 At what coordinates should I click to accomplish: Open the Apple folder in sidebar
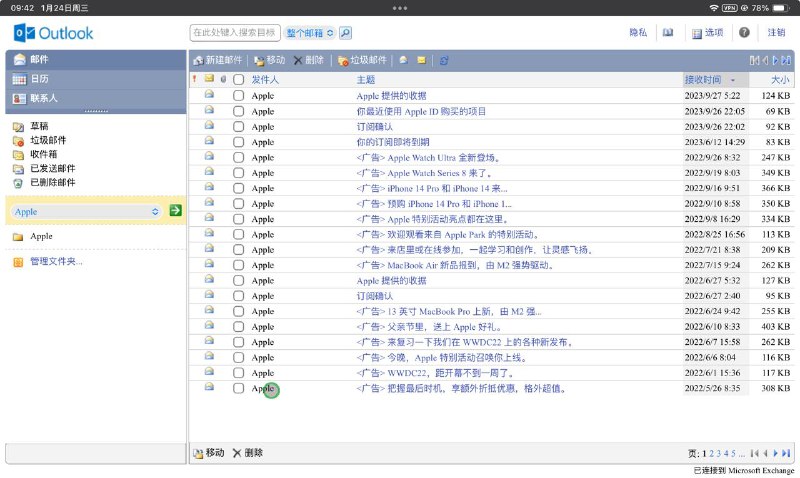pos(41,236)
